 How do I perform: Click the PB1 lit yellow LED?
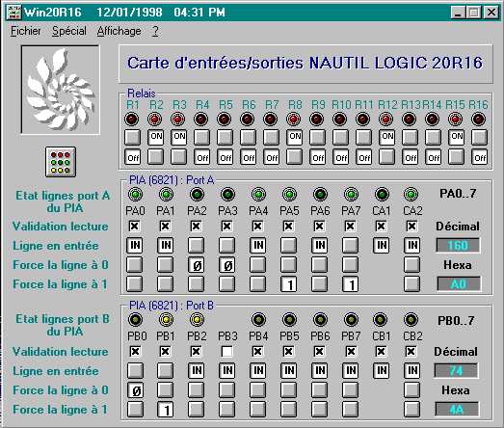point(166,320)
